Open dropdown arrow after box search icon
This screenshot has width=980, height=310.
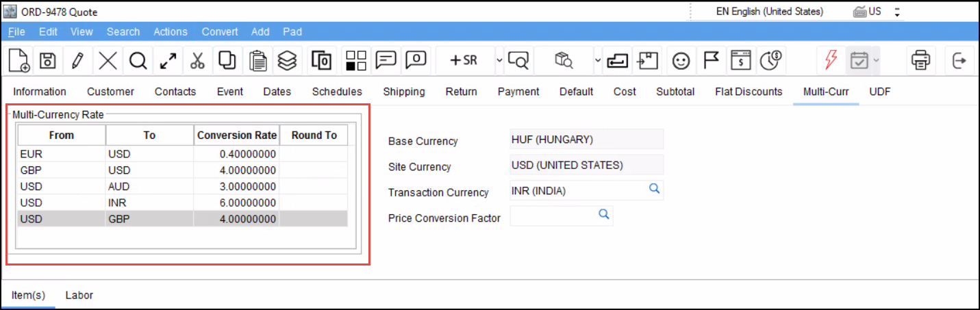598,61
